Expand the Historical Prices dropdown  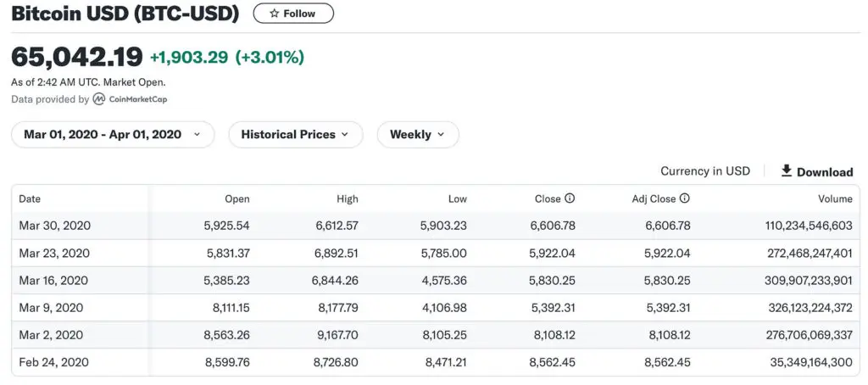pyautogui.click(x=296, y=135)
